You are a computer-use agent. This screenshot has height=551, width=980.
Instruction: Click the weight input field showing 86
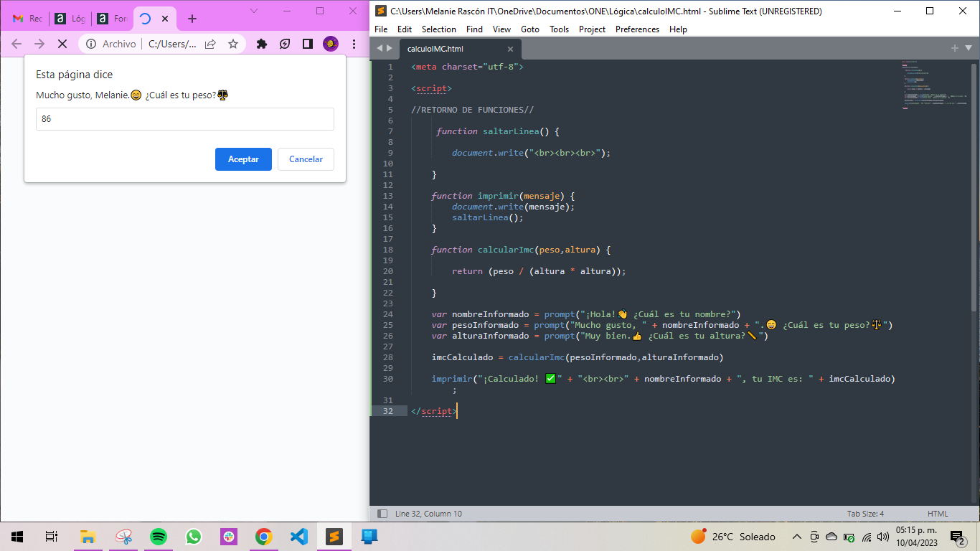pyautogui.click(x=185, y=119)
